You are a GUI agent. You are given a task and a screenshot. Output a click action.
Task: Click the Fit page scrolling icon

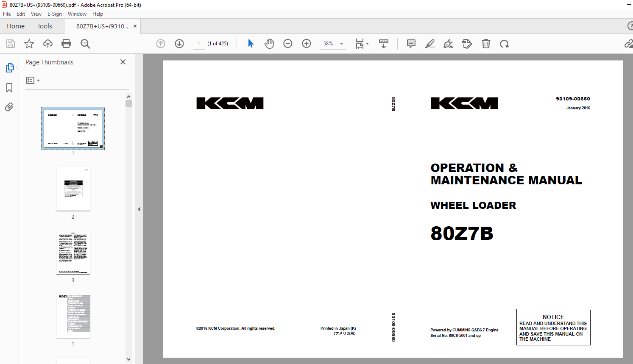point(360,44)
